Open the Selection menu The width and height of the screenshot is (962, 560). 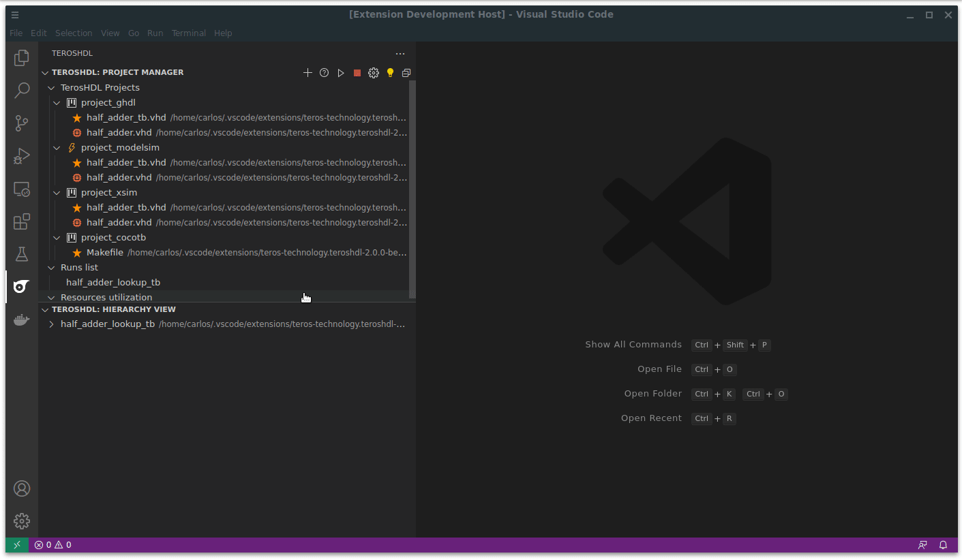[x=74, y=33]
